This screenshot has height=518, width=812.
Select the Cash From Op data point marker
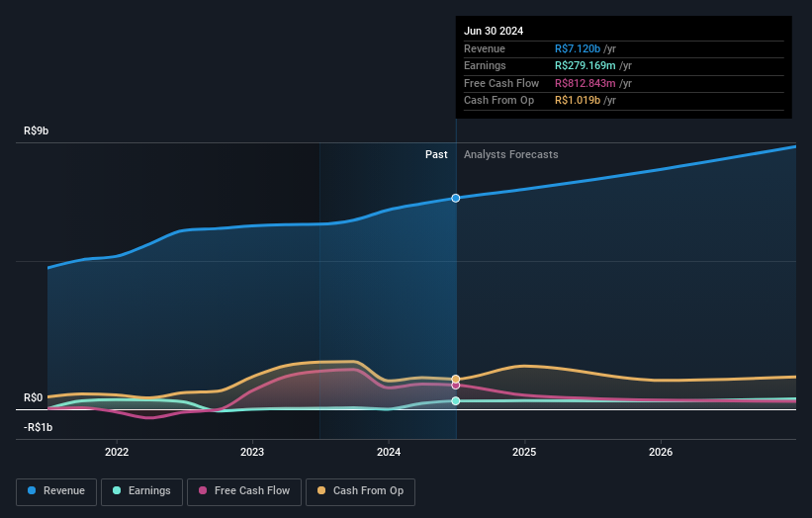coord(456,380)
